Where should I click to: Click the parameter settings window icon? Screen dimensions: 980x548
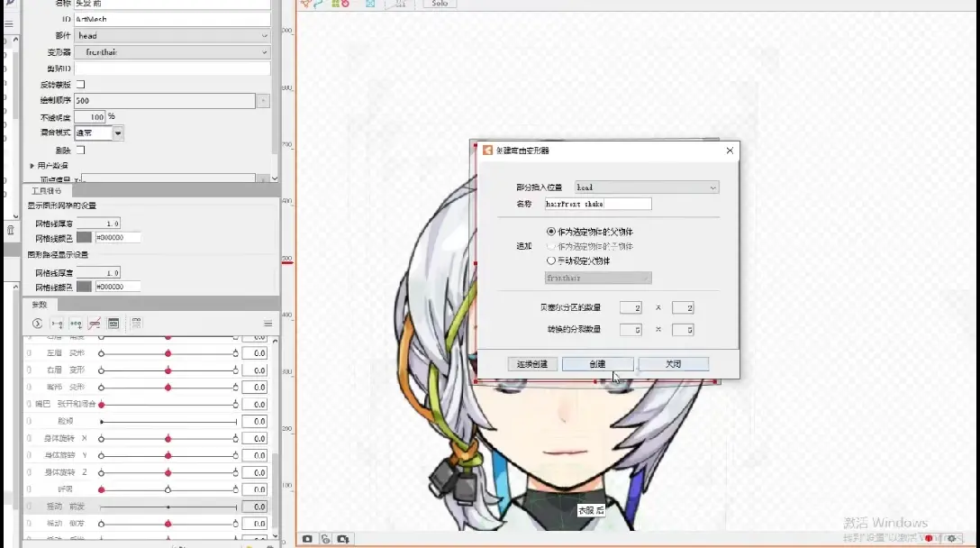coord(113,324)
